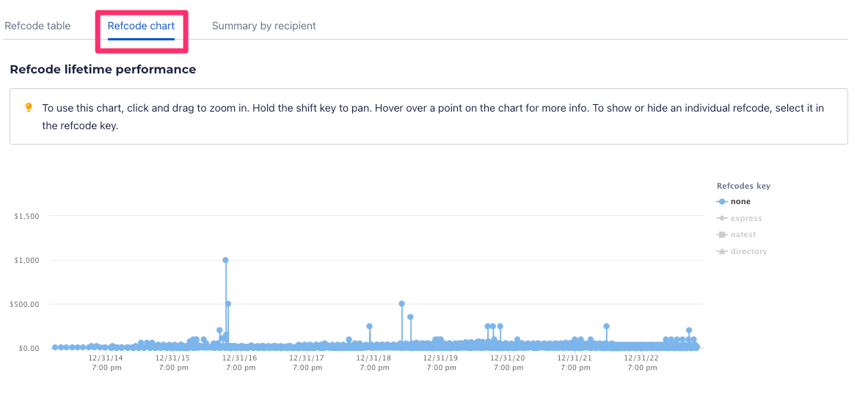Click the triangle marker beside 'directory'
Image resolution: width=868 pixels, height=395 pixels.
coord(722,251)
